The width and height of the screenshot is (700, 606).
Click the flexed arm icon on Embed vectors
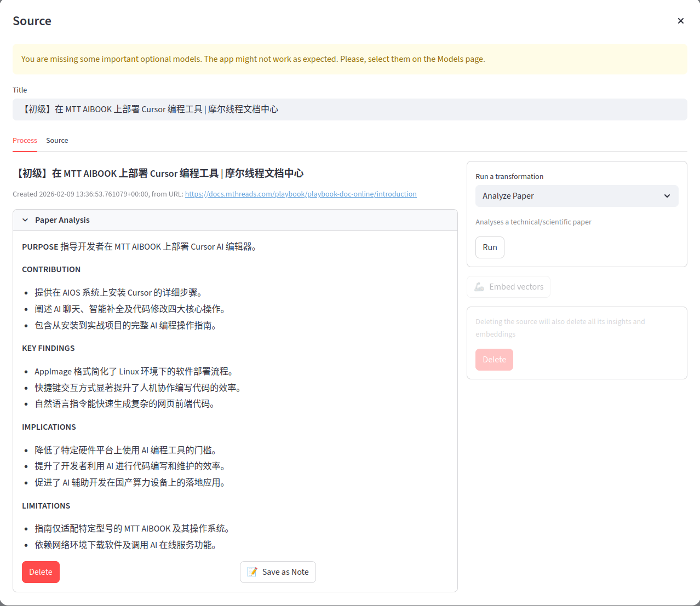(479, 287)
